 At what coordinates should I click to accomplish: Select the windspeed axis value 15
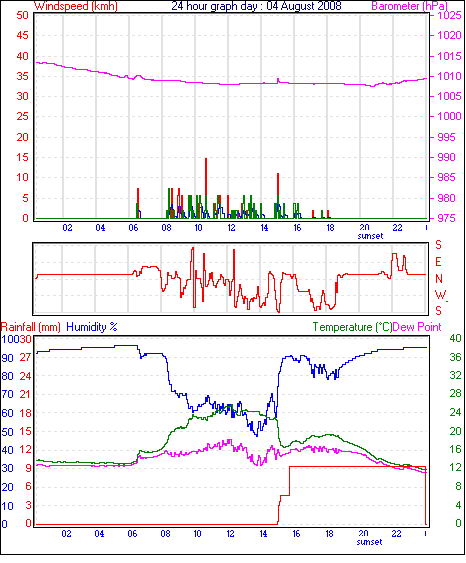(x=22, y=157)
